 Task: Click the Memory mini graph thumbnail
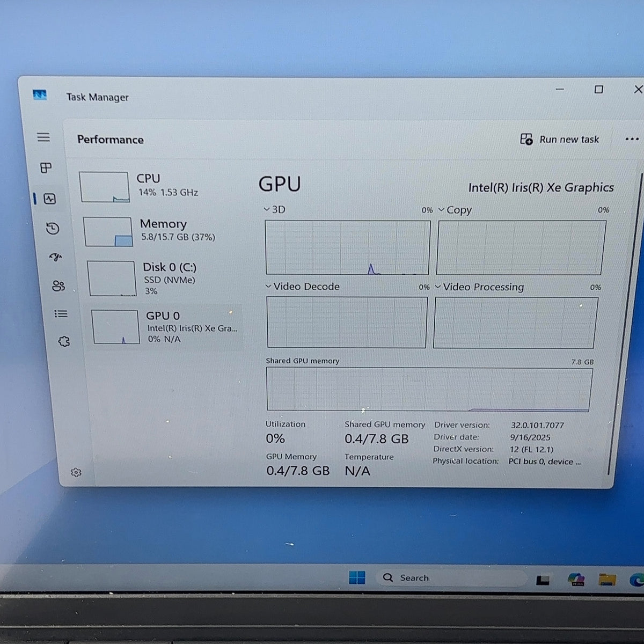pos(108,232)
